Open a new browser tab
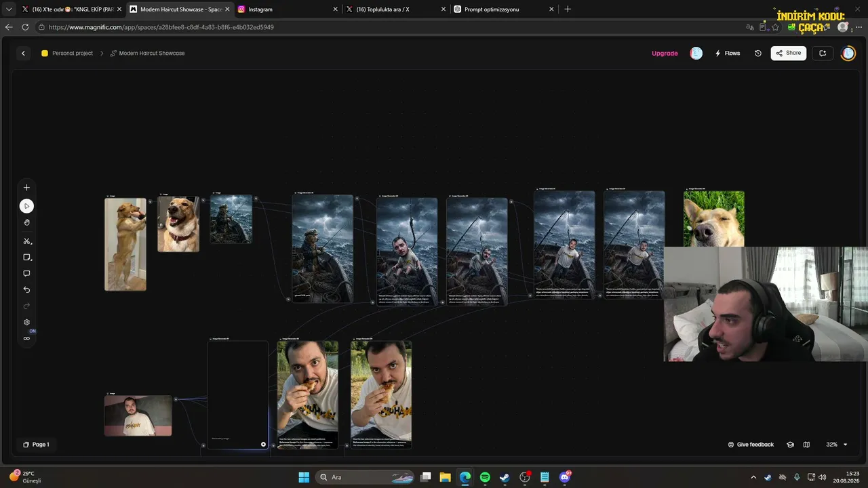868x488 pixels. click(568, 9)
